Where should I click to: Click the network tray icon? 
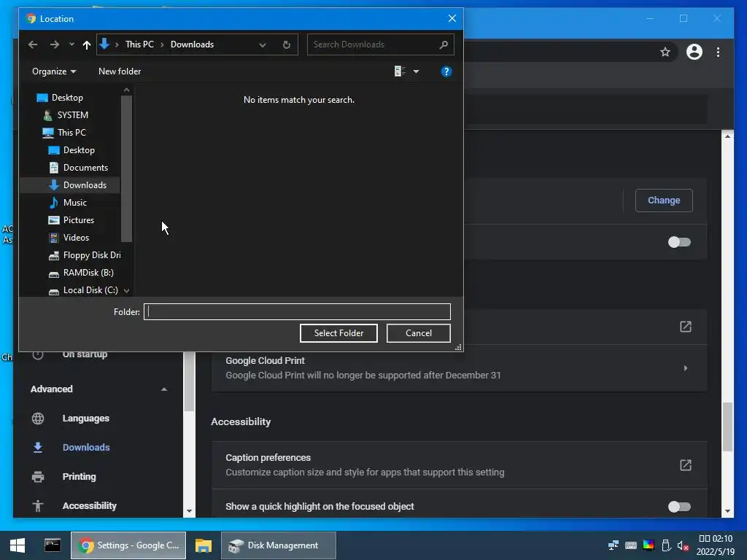(614, 545)
